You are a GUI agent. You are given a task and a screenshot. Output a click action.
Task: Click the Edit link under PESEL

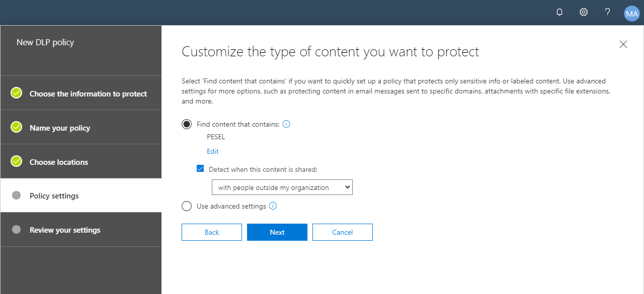coord(213,151)
